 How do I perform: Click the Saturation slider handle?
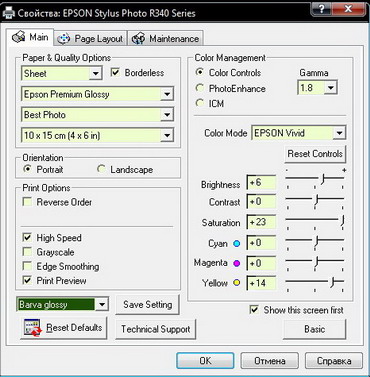pos(342,221)
